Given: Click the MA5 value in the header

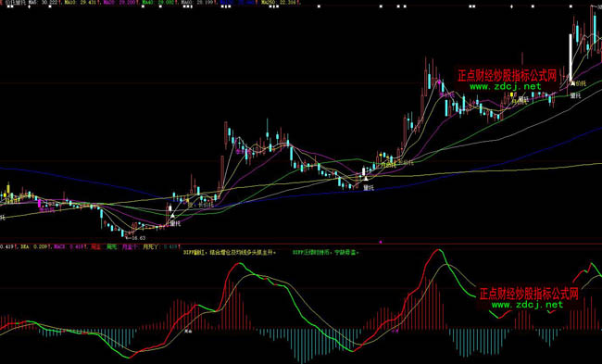Looking at the screenshot, I should [x=49, y=2].
